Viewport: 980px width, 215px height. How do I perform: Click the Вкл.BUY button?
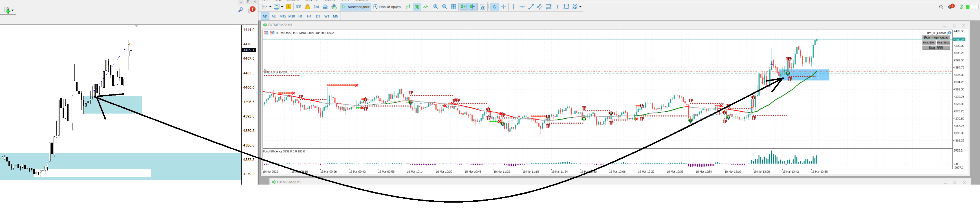click(x=929, y=43)
